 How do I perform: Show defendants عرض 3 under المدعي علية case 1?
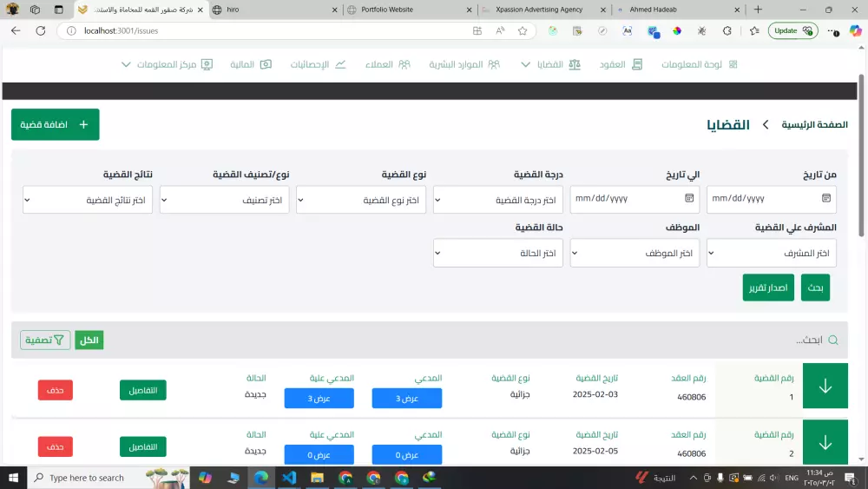319,398
